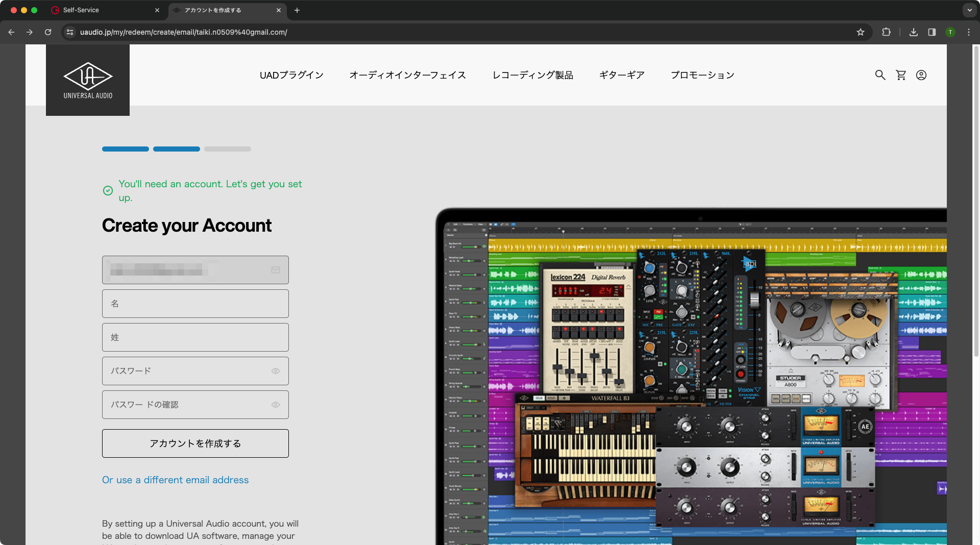Toggle the browser side panel icon
The height and width of the screenshot is (545, 980).
932,32
